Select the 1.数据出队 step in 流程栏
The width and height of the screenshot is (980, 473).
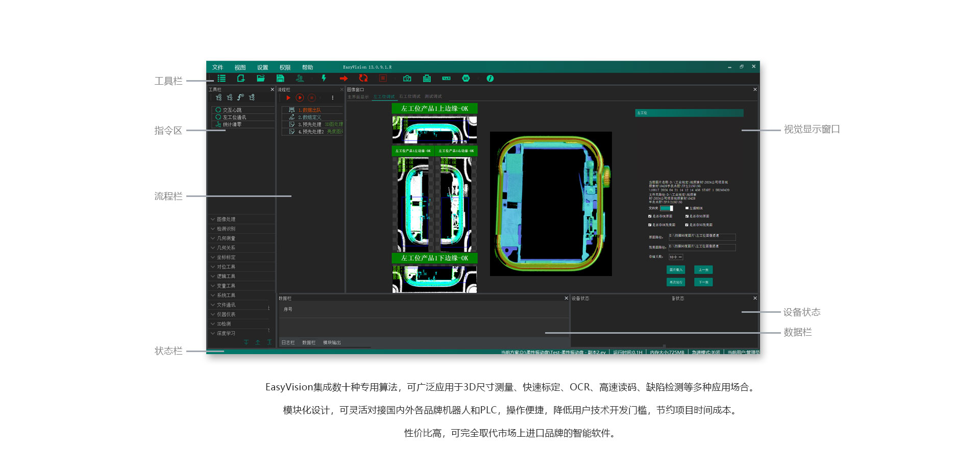[x=313, y=110]
